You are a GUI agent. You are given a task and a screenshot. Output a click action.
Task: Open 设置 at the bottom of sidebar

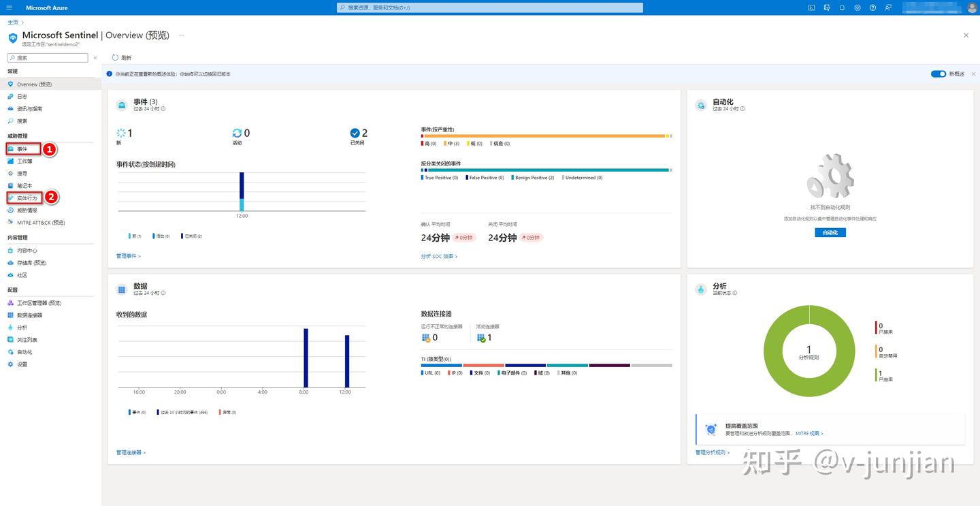click(21, 364)
